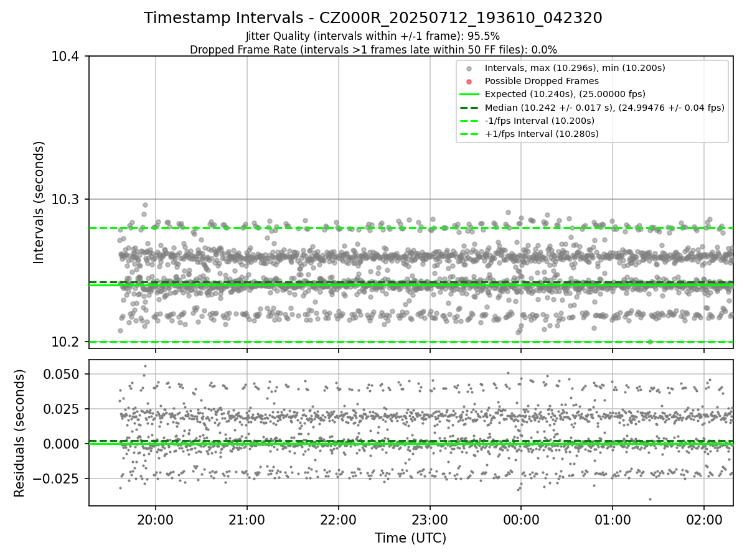Click the lowest residual outlier point after 01:00
The image size is (747, 560).
pos(650,499)
